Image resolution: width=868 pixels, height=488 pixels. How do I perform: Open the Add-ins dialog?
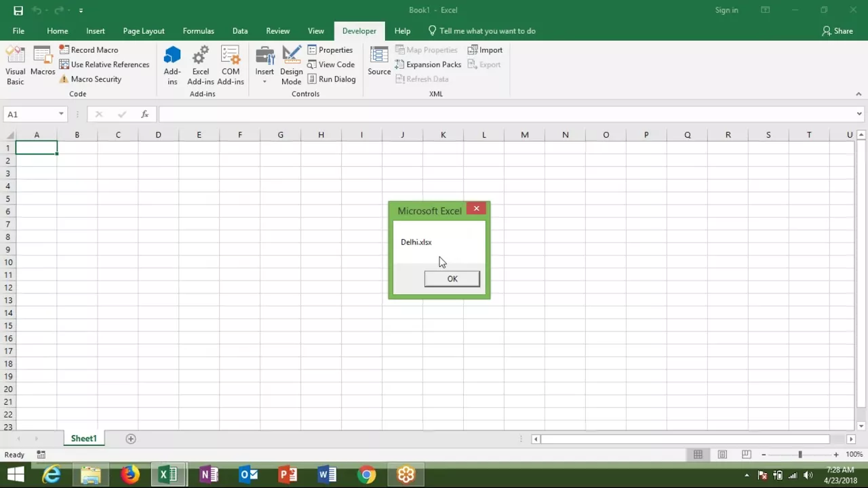[172, 66]
